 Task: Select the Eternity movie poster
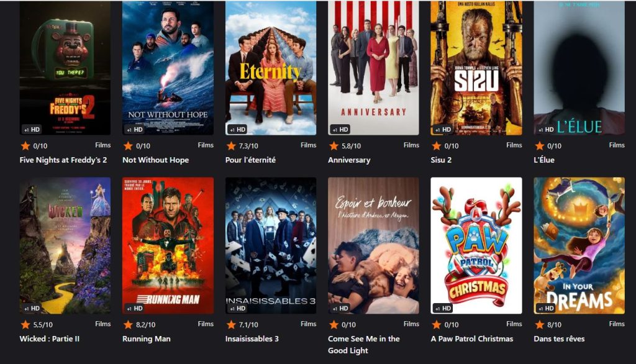(x=271, y=68)
